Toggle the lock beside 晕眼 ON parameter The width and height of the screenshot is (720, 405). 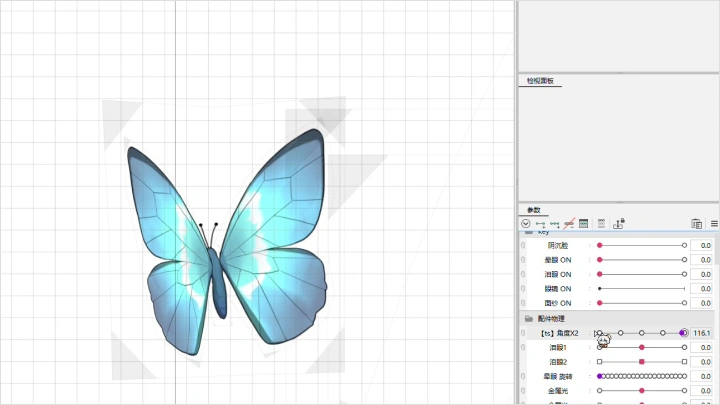click(x=523, y=260)
